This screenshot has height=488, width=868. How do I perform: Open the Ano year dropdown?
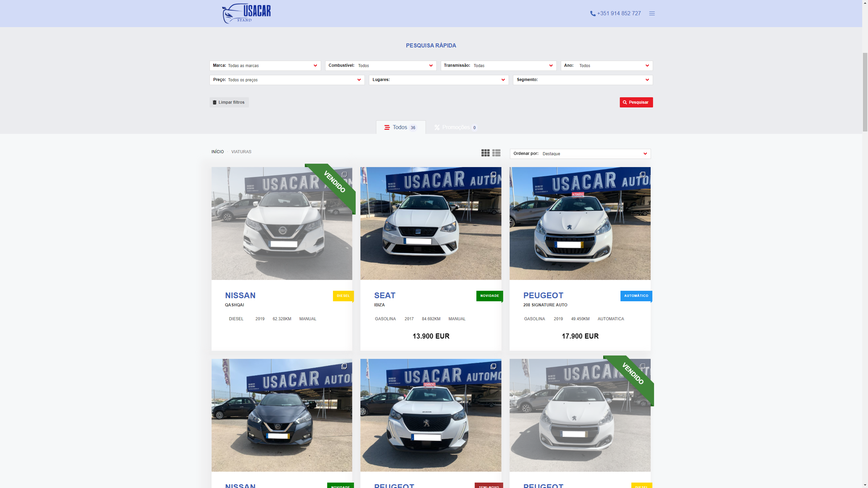tap(607, 65)
